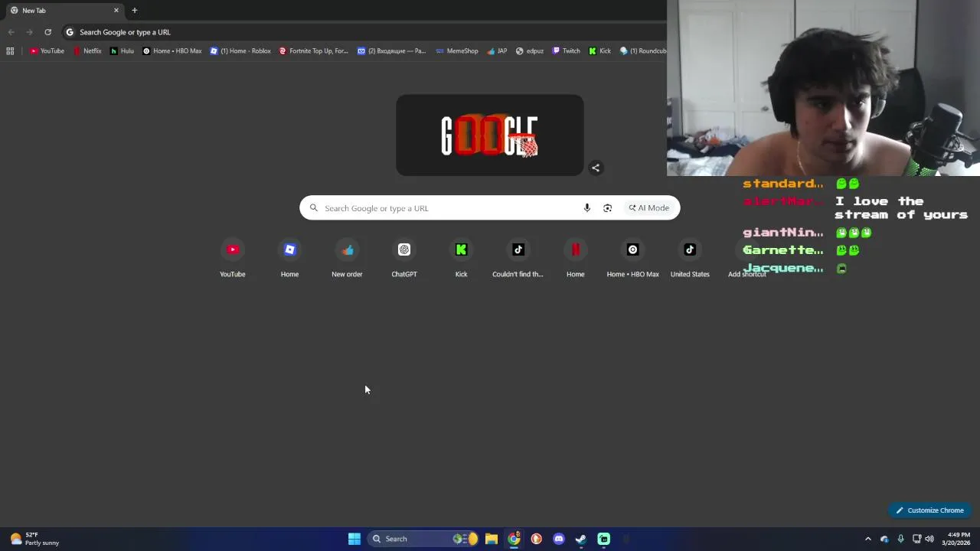Close the New Tab tab
Viewport: 980px width, 551px height.
(x=116, y=11)
